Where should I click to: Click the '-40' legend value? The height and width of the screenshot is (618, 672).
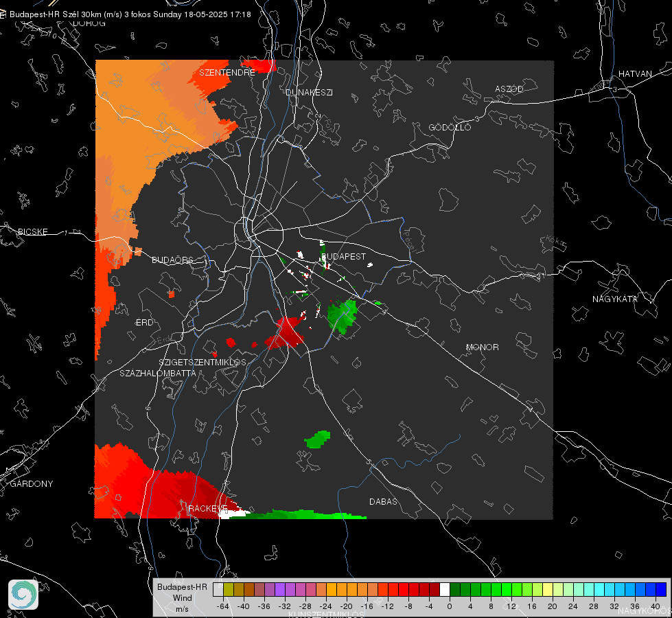point(244,606)
